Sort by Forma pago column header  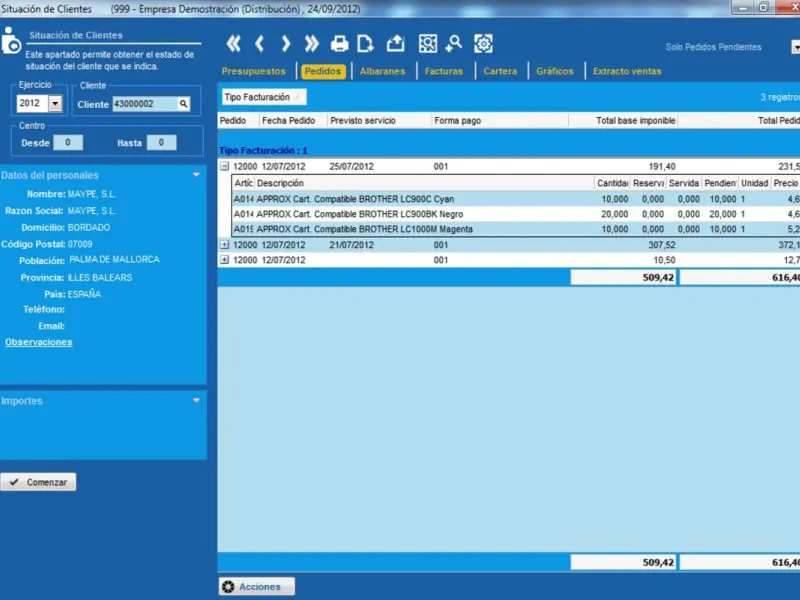pyautogui.click(x=500, y=121)
